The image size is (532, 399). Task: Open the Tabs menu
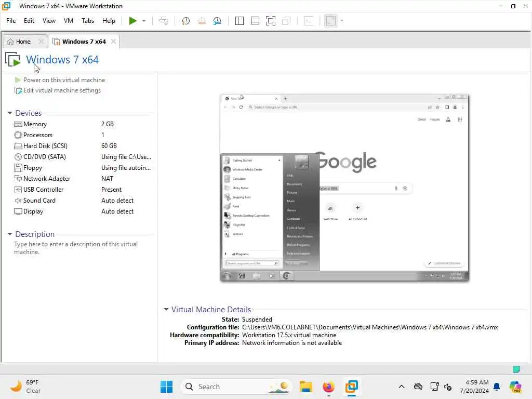[x=88, y=21]
